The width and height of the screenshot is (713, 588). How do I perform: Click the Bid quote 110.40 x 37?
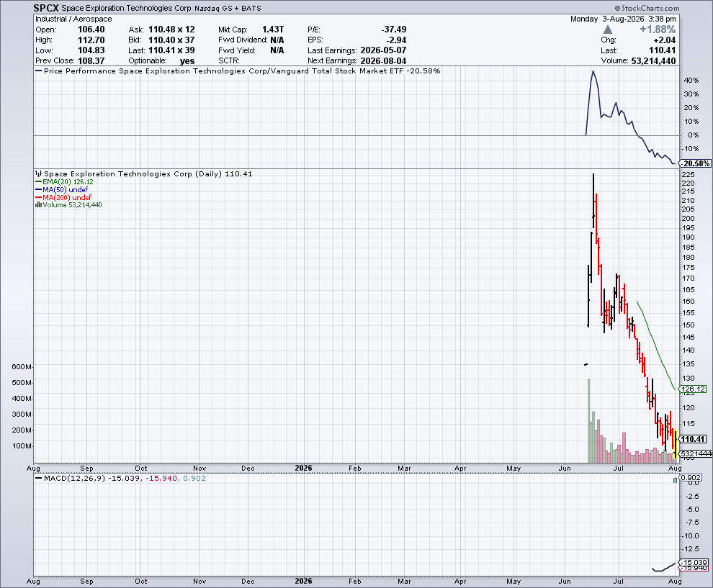[x=171, y=40]
